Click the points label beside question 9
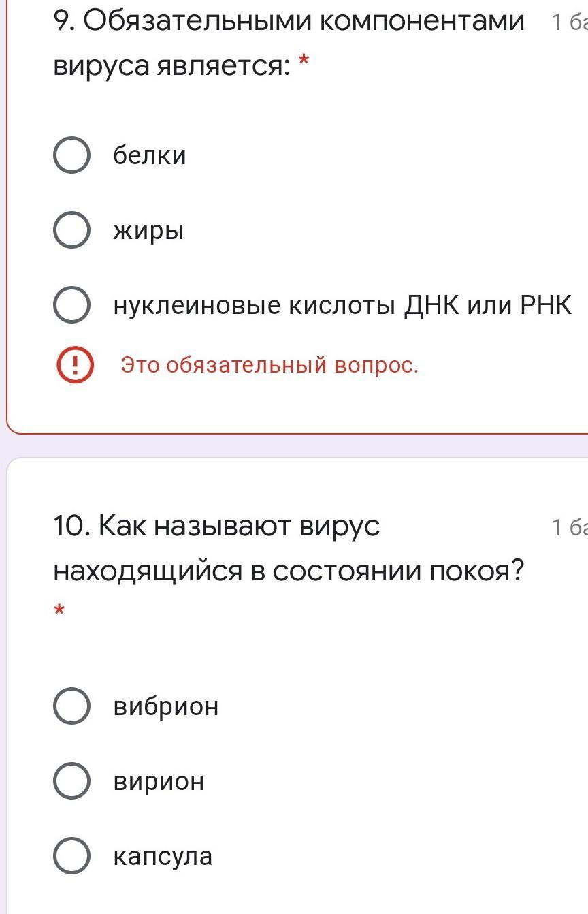Viewport: 588px width, 914px height. click(x=569, y=23)
